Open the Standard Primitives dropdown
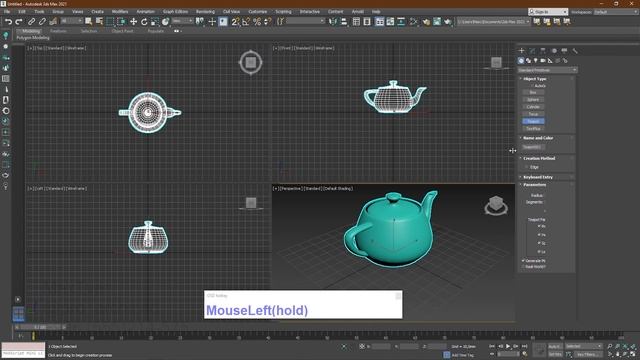This screenshot has width=640, height=360. (x=547, y=70)
